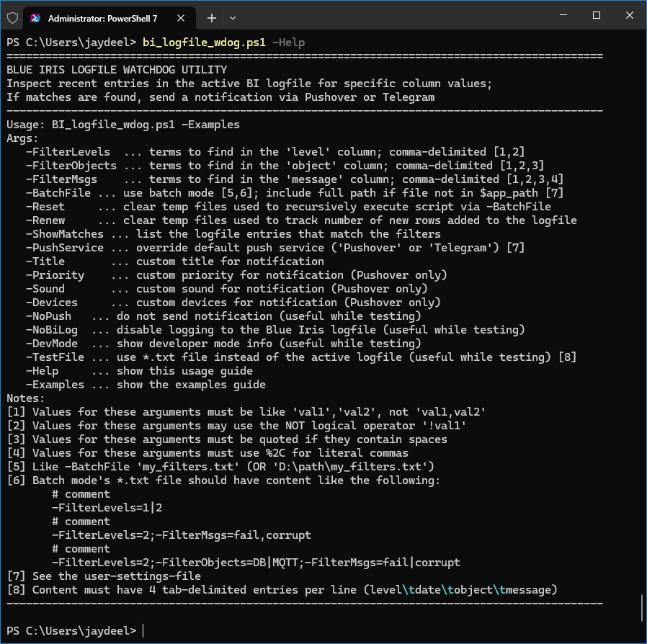Click the '-FilterObjects' argument text
The image size is (647, 644).
point(71,166)
